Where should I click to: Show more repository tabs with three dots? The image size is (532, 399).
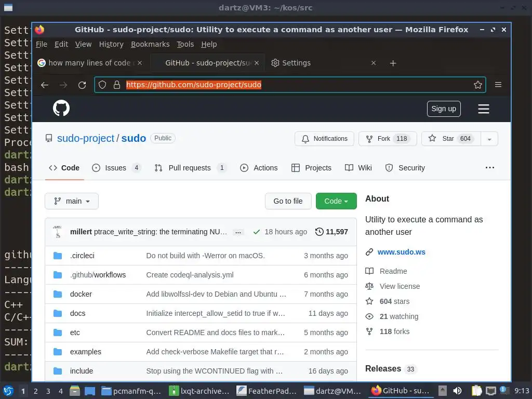489,168
